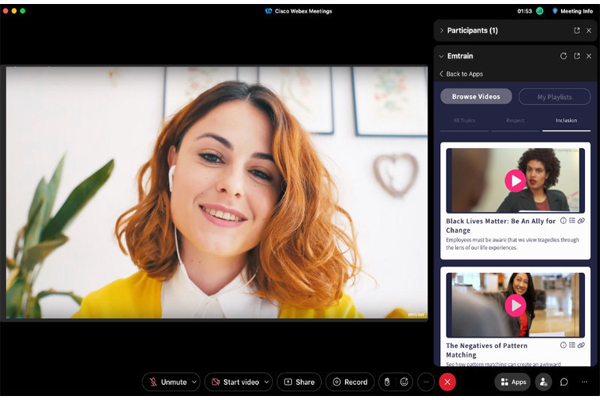Open the Apps panel button
The image size is (600, 400).
[513, 382]
